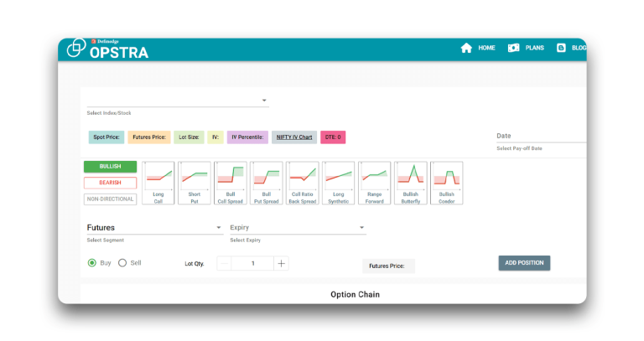Choose the Bull Put Spread strategy
Viewport: 644px width, 341px height.
tap(266, 183)
